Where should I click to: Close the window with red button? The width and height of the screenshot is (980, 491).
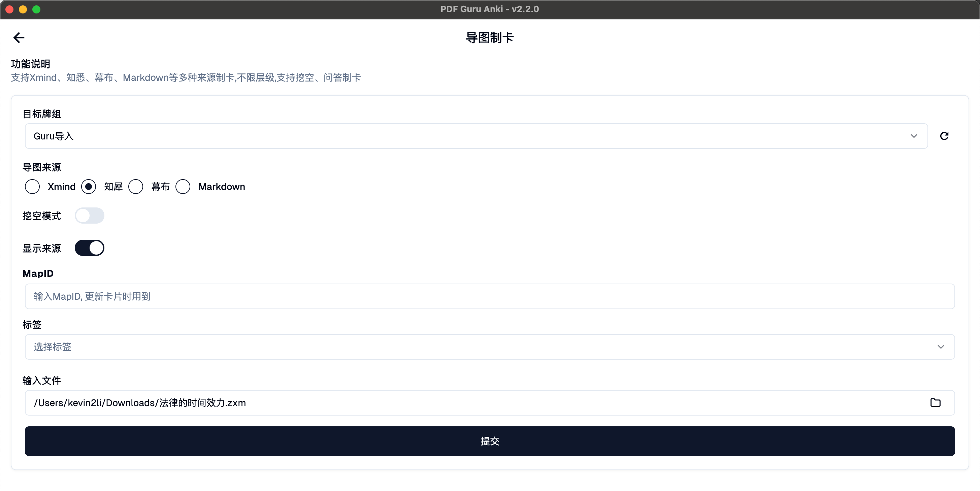point(9,9)
